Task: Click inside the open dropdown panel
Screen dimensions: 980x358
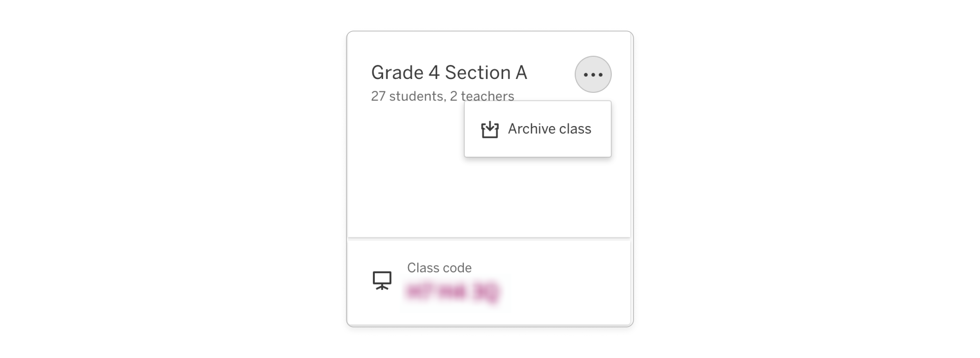Action: (537, 129)
